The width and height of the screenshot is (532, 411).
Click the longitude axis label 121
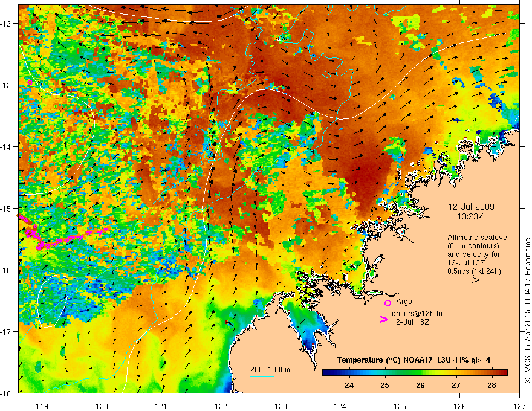(x=161, y=406)
